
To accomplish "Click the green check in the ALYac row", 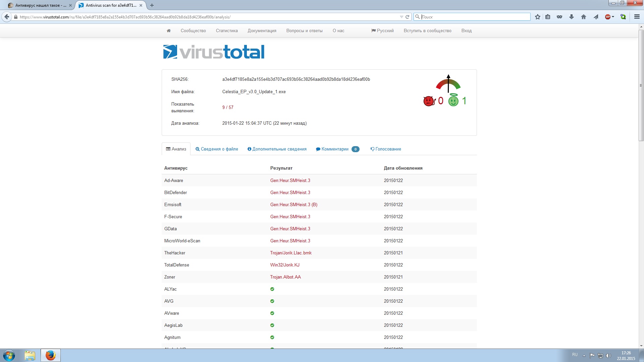I will 272,289.
